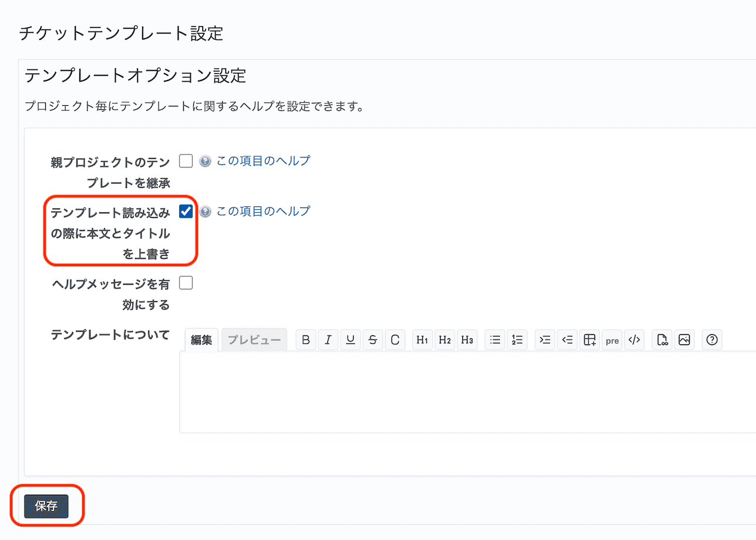The height and width of the screenshot is (540, 756).
Task: Enable the ヘルプメッセージを有効にする checkbox
Action: [x=186, y=283]
